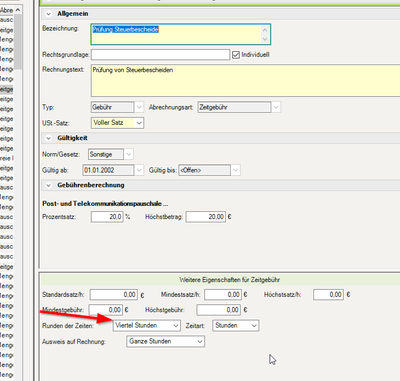Open the Typ dropdown showing Gebühr

click(x=139, y=107)
